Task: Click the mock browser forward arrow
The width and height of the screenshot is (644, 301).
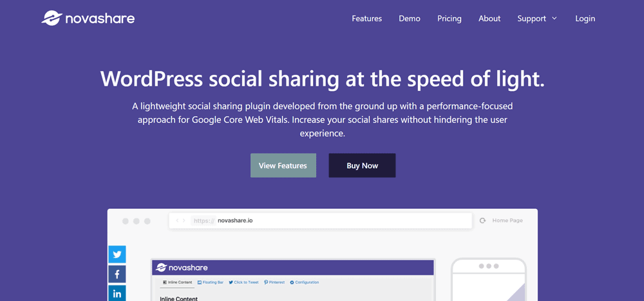Action: (x=184, y=220)
